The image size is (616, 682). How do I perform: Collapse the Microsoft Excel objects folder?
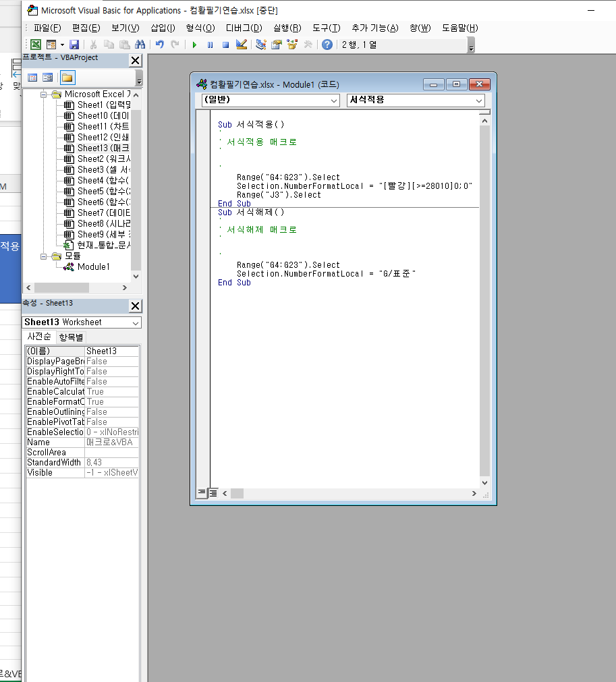click(x=43, y=94)
